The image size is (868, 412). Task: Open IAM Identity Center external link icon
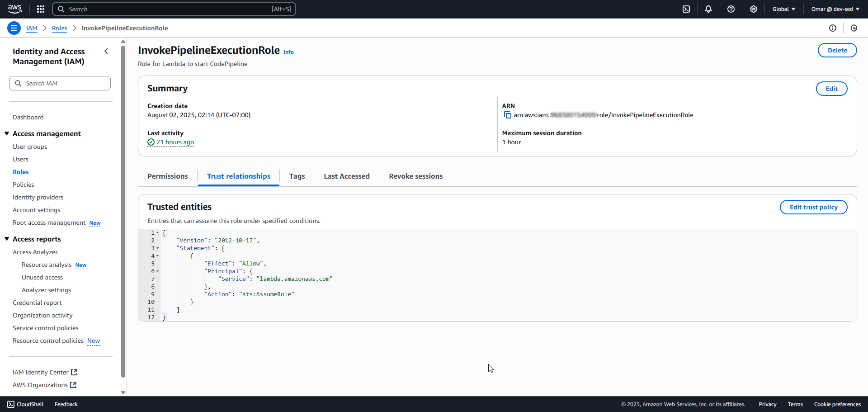tap(75, 372)
